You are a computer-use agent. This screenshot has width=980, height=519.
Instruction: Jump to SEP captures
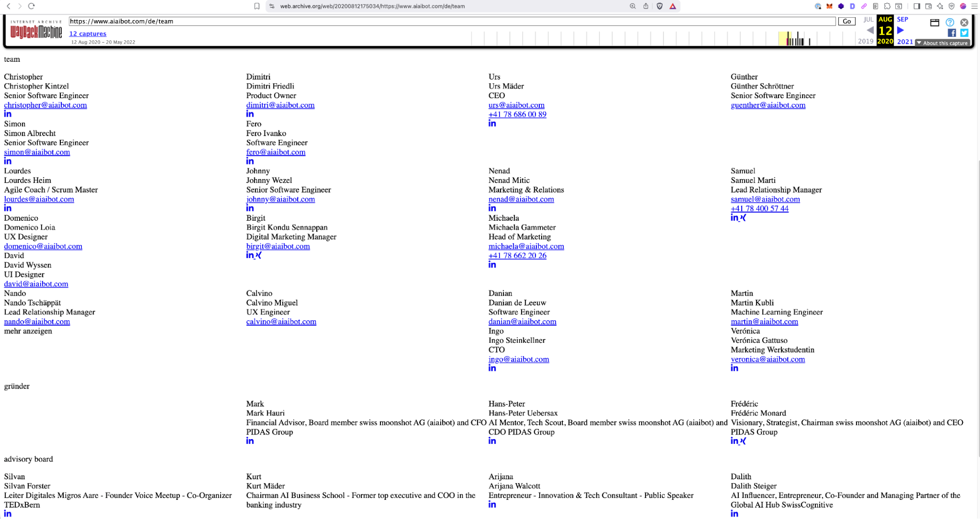coord(903,20)
